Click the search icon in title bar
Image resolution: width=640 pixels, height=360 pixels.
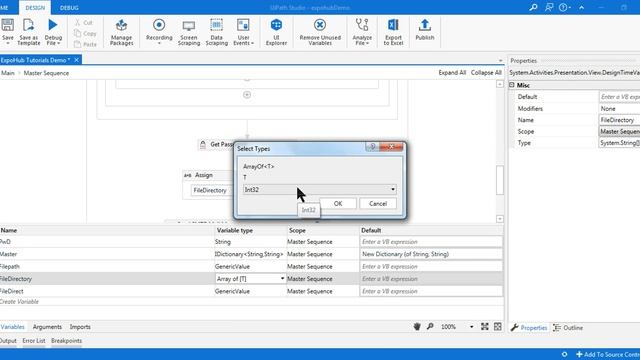tap(533, 7)
